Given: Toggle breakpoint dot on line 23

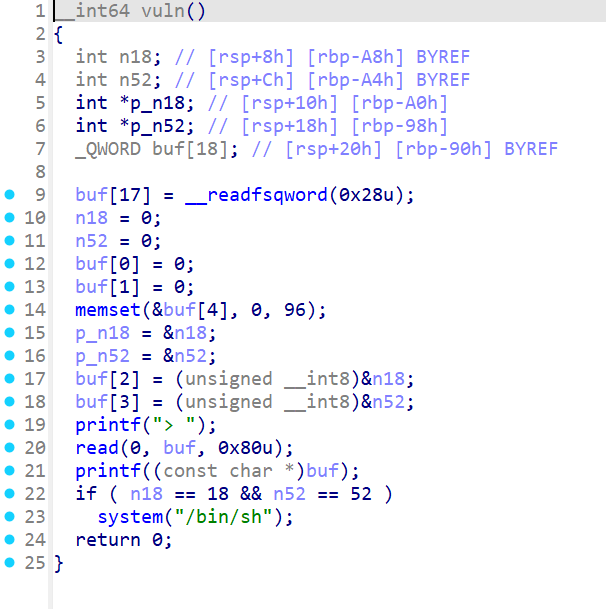Looking at the screenshot, I should point(9,517).
